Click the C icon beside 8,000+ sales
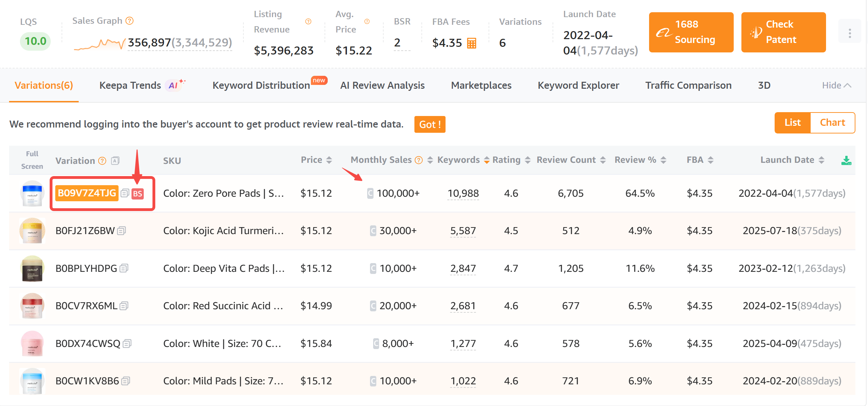Image resolution: width=868 pixels, height=406 pixels. click(x=376, y=343)
